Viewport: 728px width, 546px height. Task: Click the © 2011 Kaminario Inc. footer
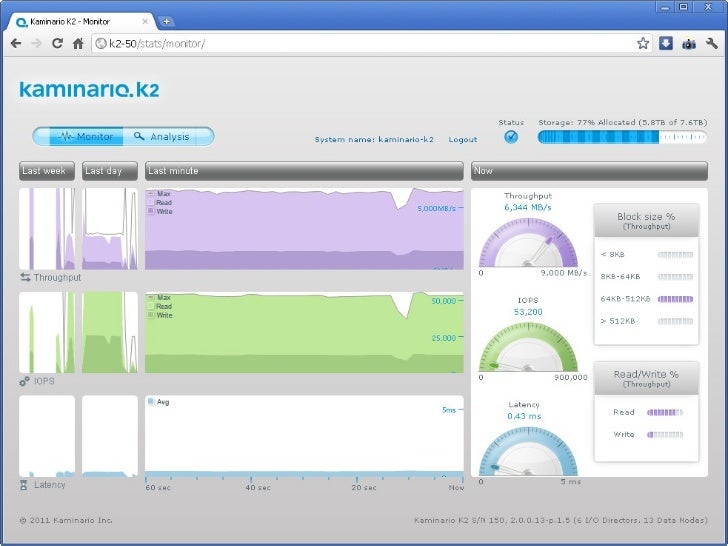click(66, 520)
